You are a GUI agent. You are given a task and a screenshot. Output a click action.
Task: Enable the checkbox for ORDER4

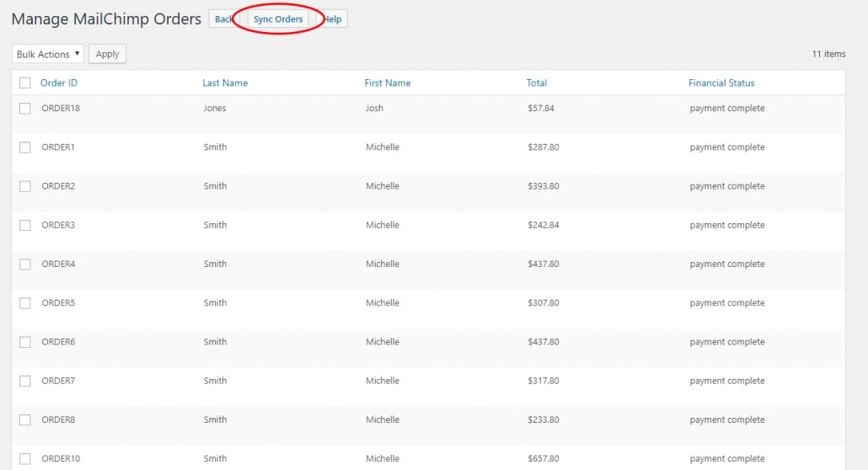point(25,264)
